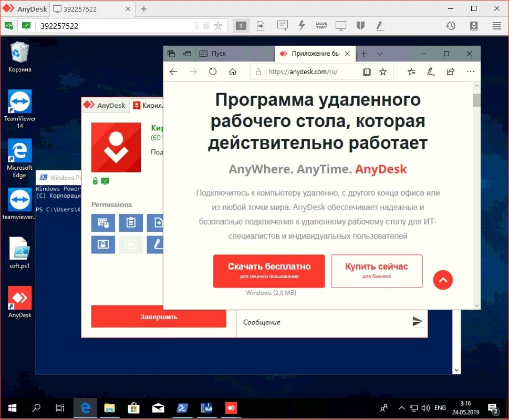Screen dimensions: 509x420
Task: Open remote taskbar search magnifier
Action: point(36,408)
